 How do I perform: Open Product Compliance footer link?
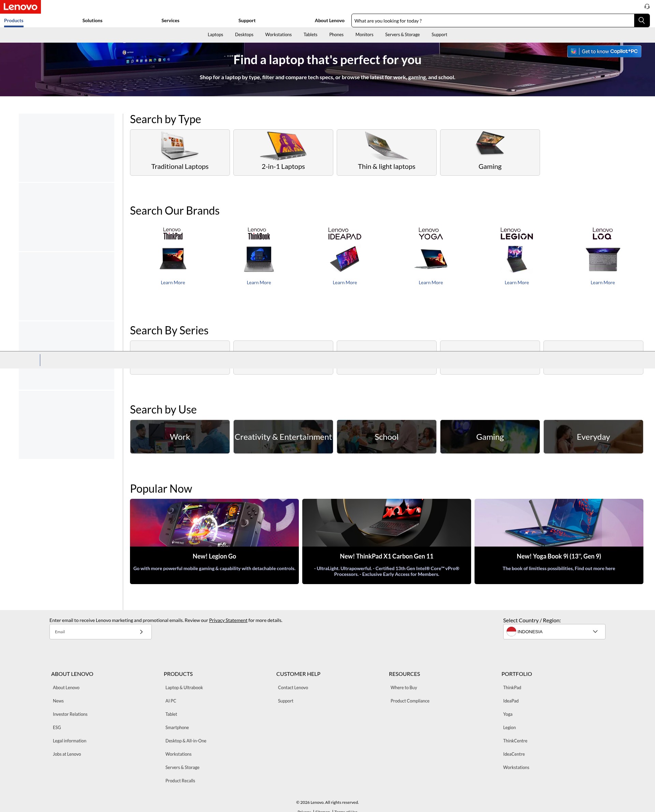(x=410, y=701)
